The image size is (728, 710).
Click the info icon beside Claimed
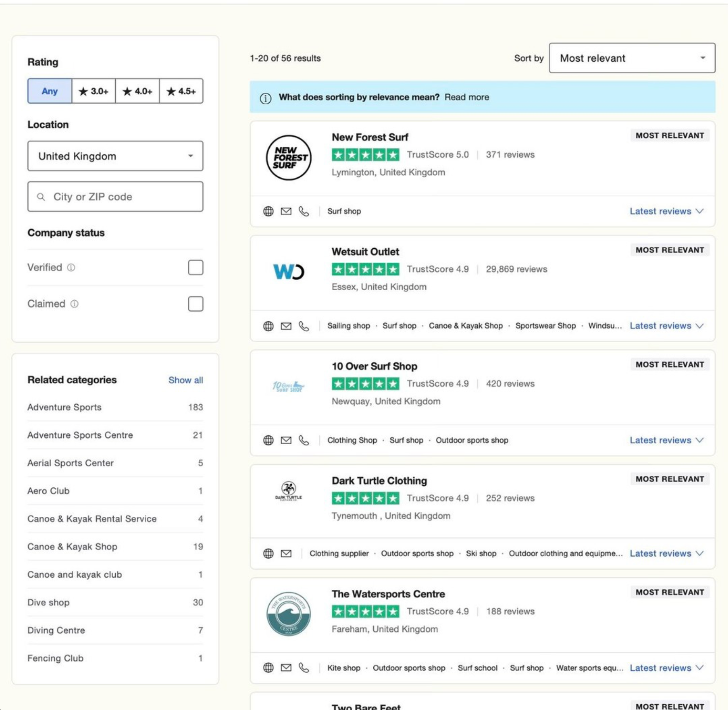74,304
